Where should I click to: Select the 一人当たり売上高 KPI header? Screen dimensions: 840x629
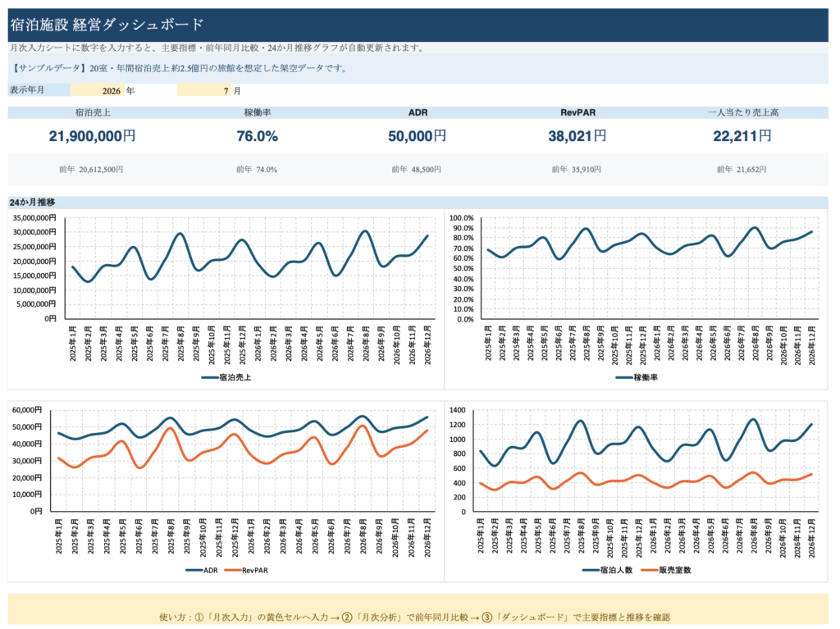coord(743,112)
